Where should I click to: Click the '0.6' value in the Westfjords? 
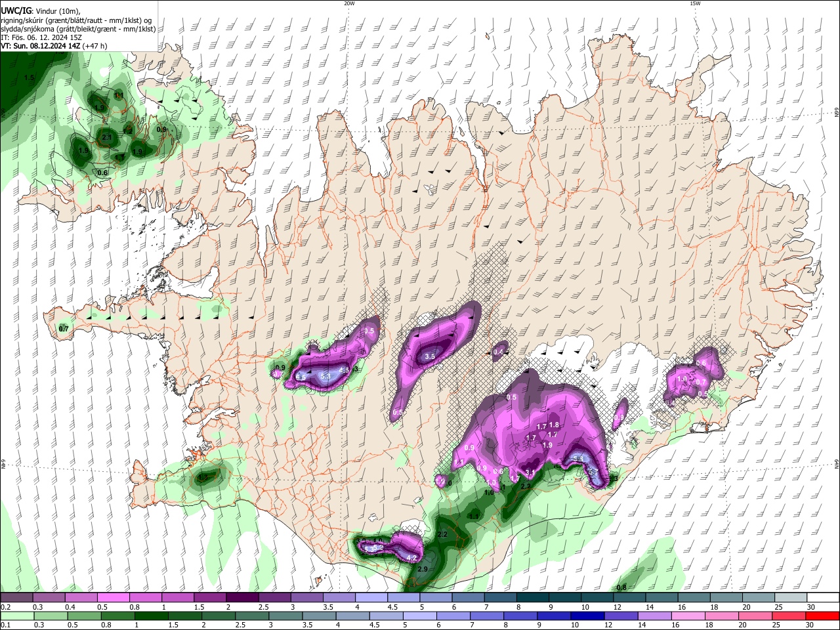pyautogui.click(x=102, y=173)
